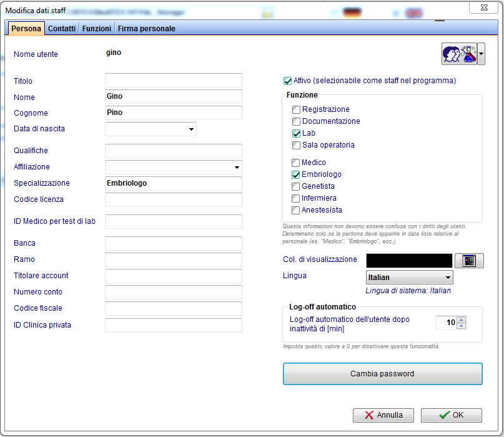Check the Medico checkbox
The width and height of the screenshot is (504, 437).
point(295,163)
